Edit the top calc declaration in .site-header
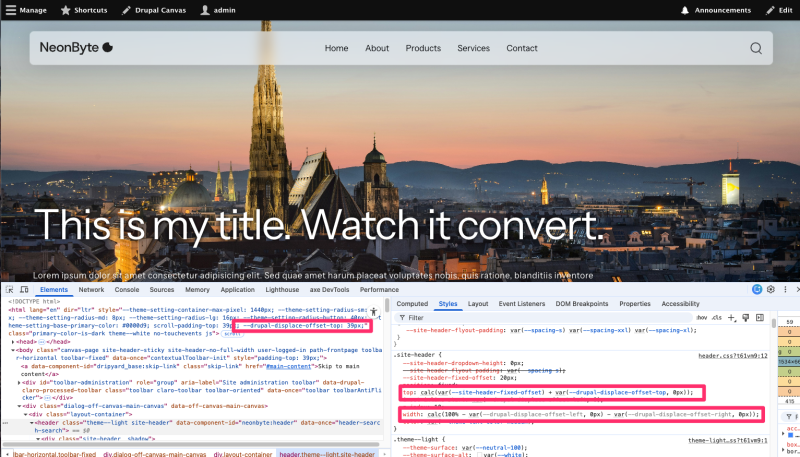The width and height of the screenshot is (800, 457). [548, 392]
